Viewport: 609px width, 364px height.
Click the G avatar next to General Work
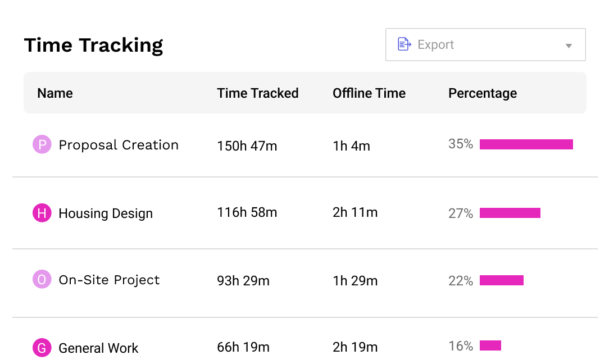pyautogui.click(x=42, y=348)
